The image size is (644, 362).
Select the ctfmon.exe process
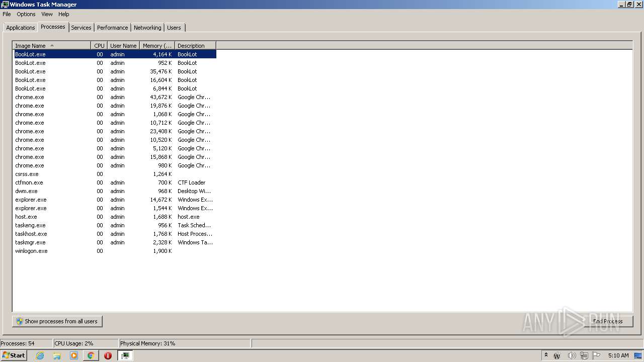(x=115, y=183)
